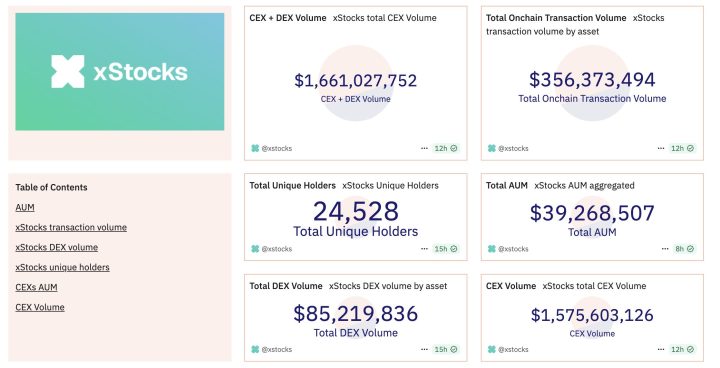Open the three-dot menu on CEX Volume card
This screenshot has width=720, height=368.
[661, 349]
